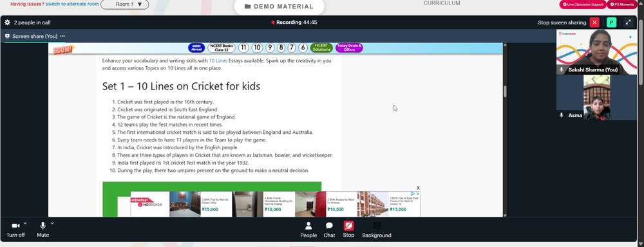Toggle fullscreen with the expand arrows icon
644x247 pixels.
pyautogui.click(x=628, y=23)
